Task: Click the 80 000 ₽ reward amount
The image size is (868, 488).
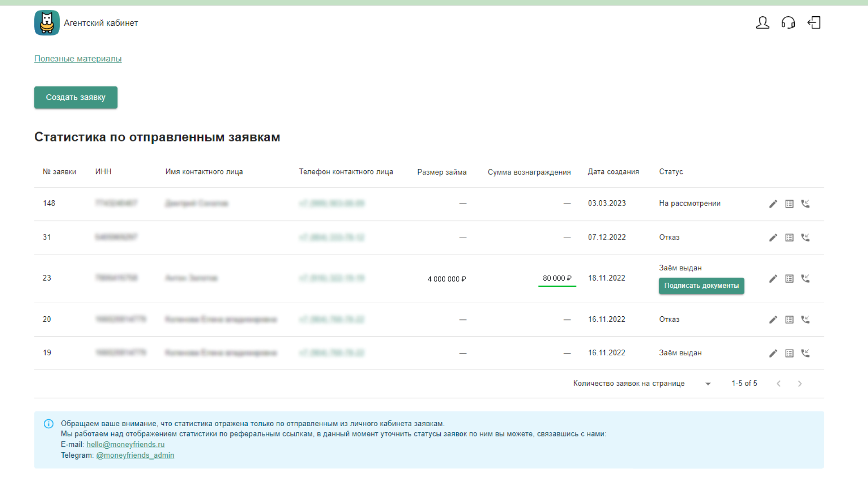Action: (557, 278)
